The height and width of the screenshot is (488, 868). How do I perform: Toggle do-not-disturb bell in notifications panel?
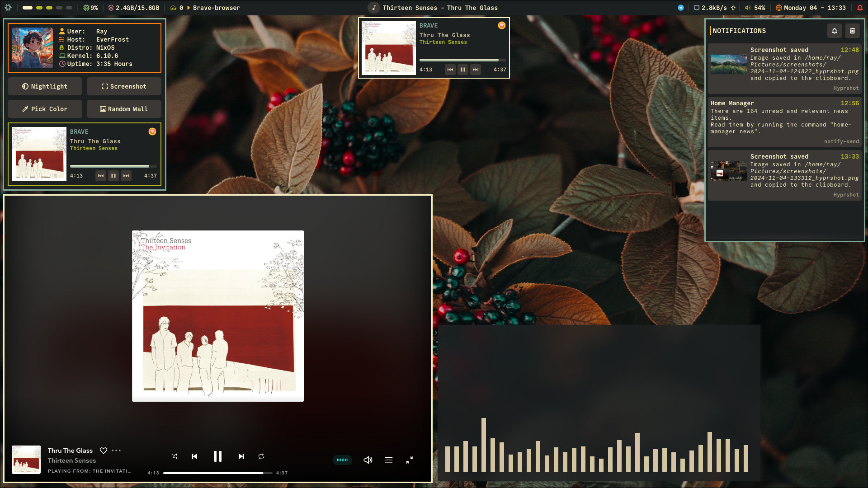click(x=835, y=31)
